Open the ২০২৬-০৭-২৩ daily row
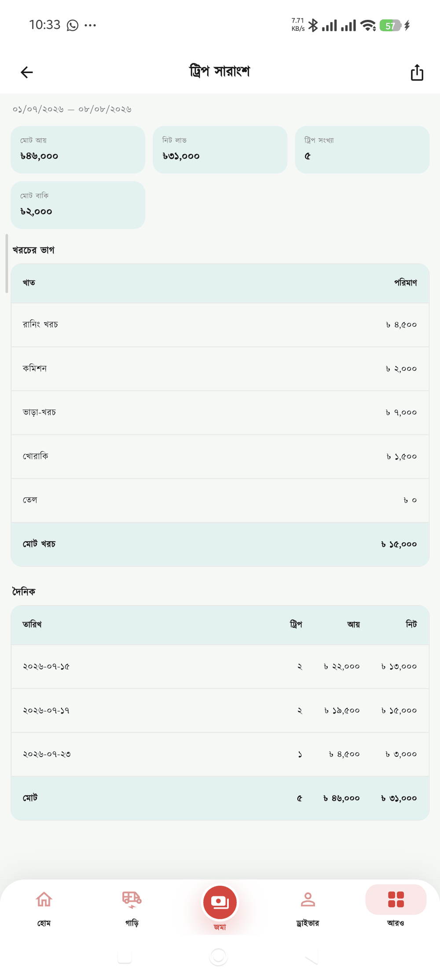The image size is (440, 980). coord(220,754)
